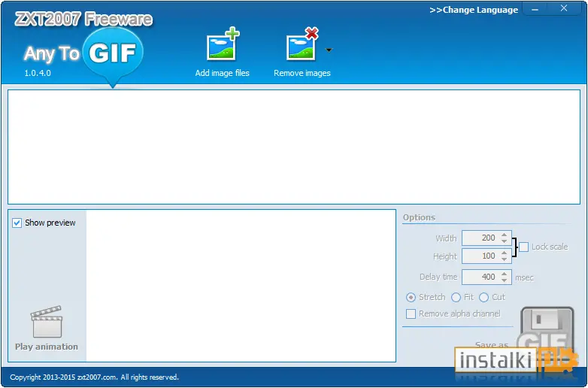Enable the Lock scale checkbox
The height and width of the screenshot is (388, 588).
[524, 247]
